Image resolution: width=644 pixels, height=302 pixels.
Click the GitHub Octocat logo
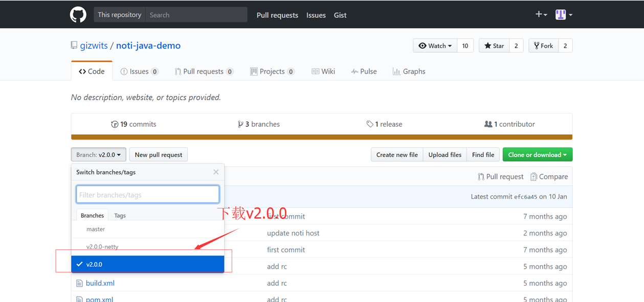click(x=78, y=15)
